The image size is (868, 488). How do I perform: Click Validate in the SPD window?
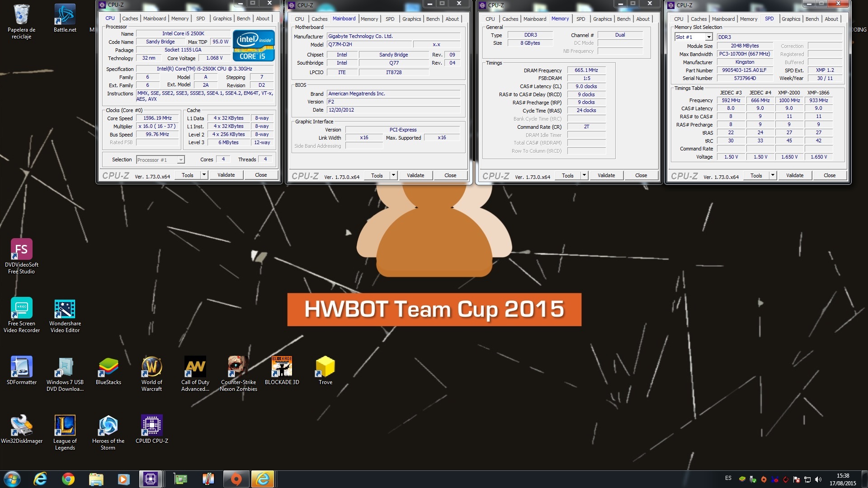pyautogui.click(x=795, y=175)
